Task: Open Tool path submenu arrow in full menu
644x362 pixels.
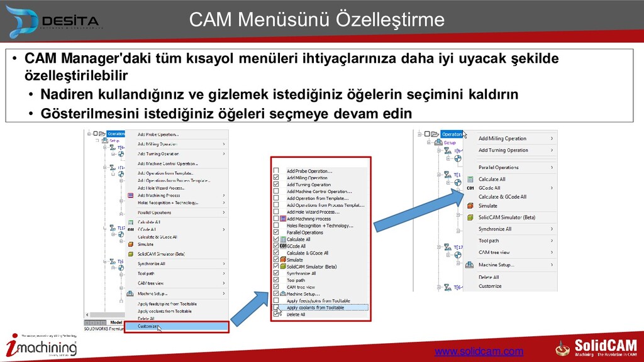Action: point(224,273)
